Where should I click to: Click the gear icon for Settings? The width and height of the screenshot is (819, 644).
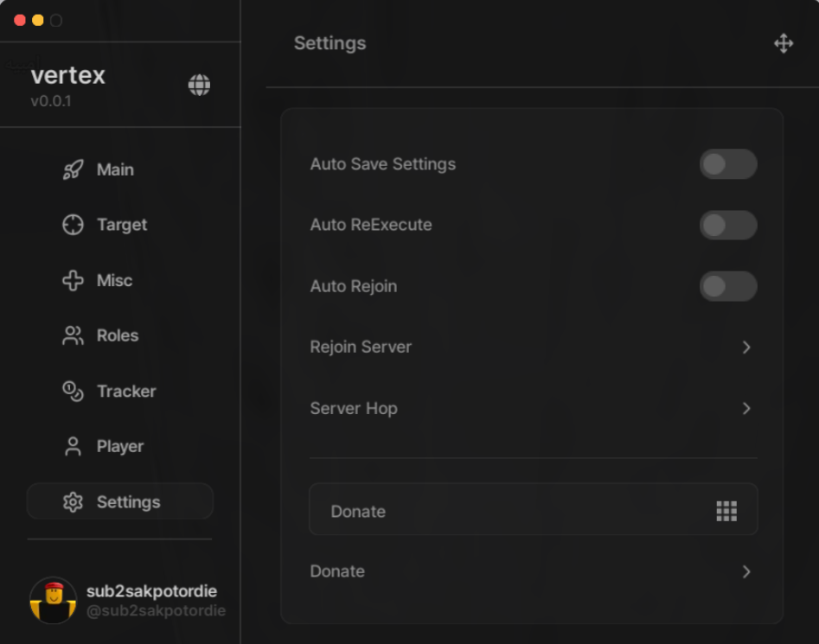pyautogui.click(x=74, y=502)
